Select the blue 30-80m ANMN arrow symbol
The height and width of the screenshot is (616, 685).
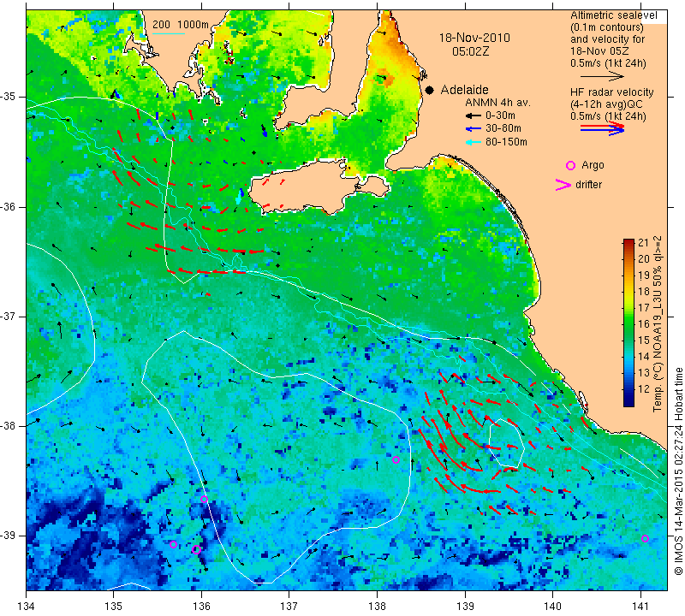coord(473,129)
